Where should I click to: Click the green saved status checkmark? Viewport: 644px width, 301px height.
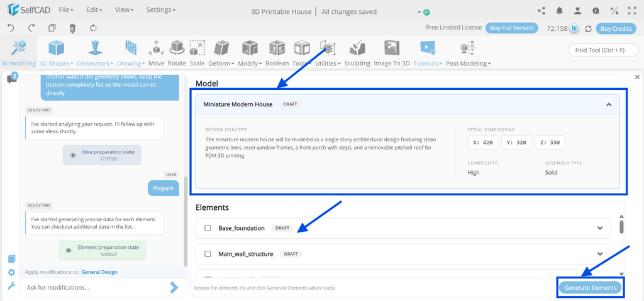426,12
